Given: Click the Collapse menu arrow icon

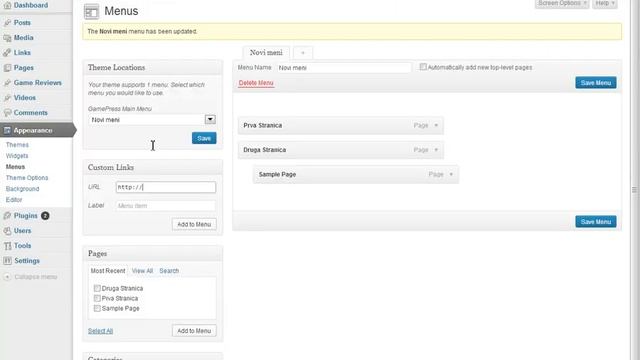Looking at the screenshot, I should click(x=7, y=277).
